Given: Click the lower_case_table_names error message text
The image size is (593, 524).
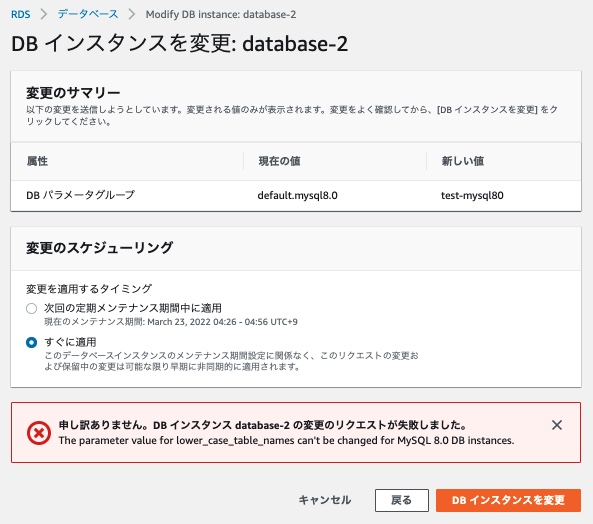Looking at the screenshot, I should click(x=286, y=440).
